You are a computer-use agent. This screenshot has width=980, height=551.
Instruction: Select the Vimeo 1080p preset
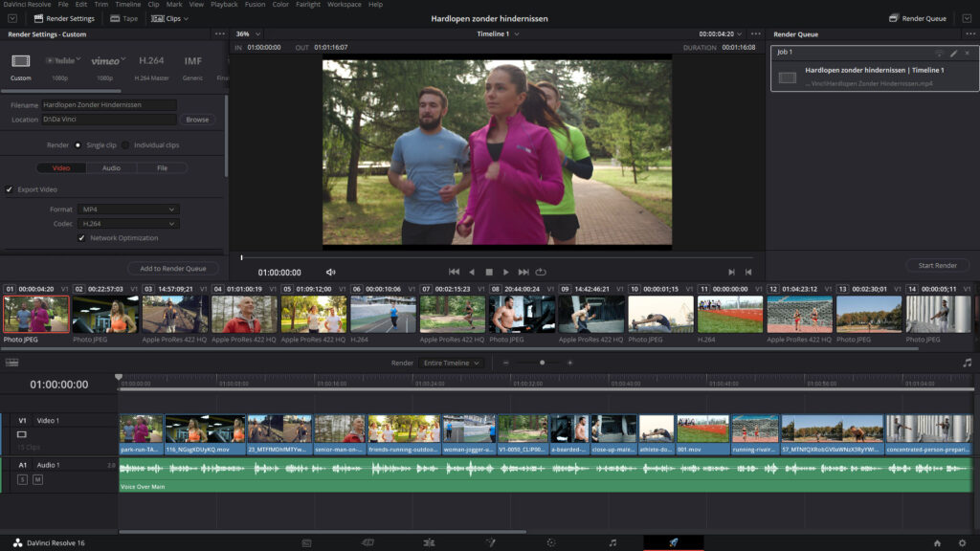click(106, 60)
